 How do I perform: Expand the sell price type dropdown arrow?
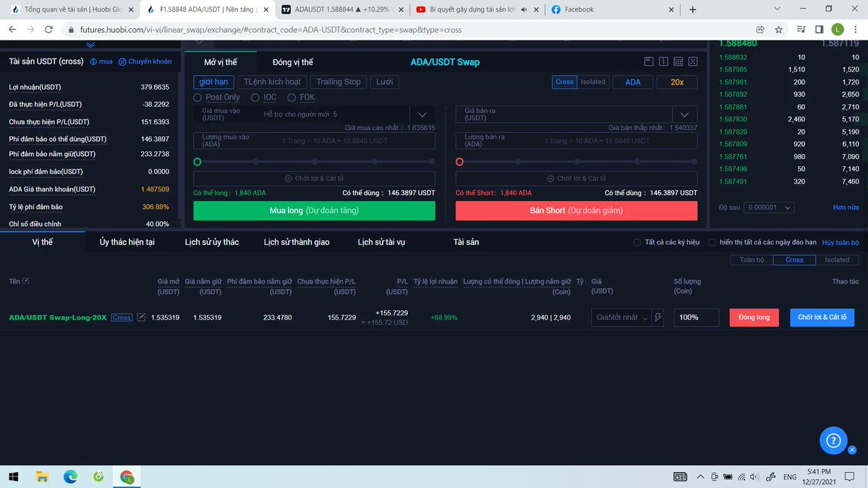coord(684,114)
